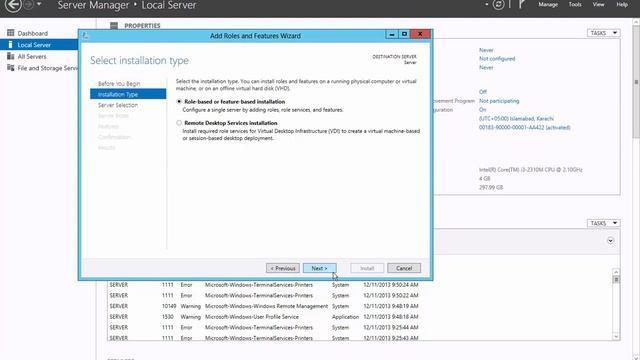640x360 pixels.
Task: Open time zone Islamabad, Karachi link
Action: [x=516, y=119]
